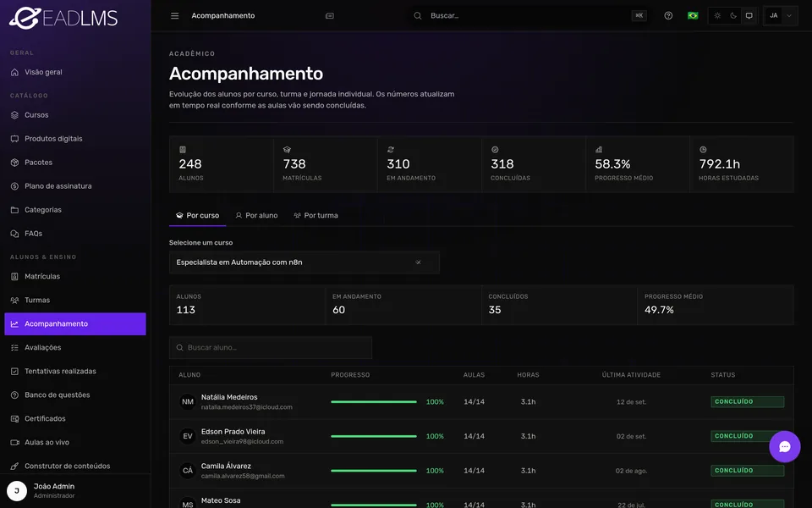Open Certificados in sidebar
Image resolution: width=812 pixels, height=508 pixels.
(75, 419)
